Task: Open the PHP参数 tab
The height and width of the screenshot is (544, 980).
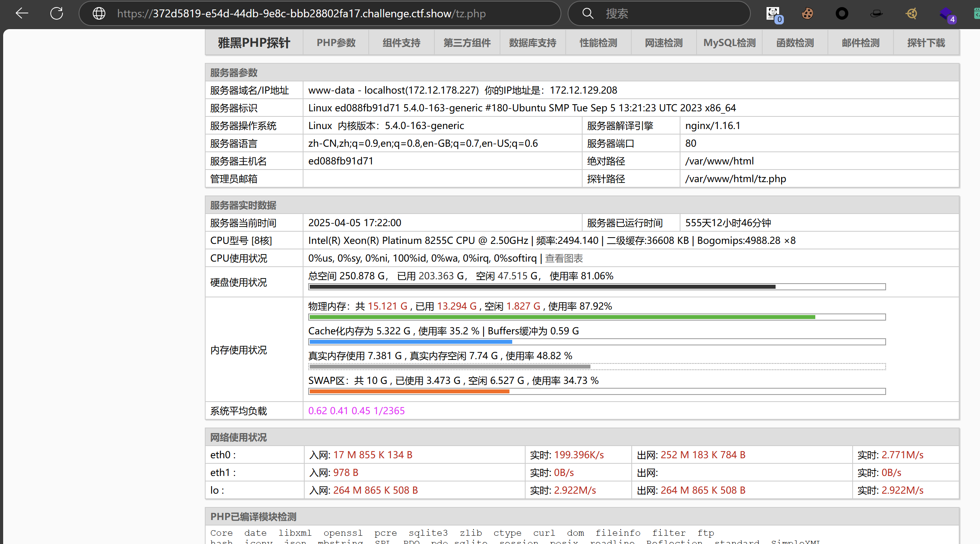Action: [x=336, y=43]
